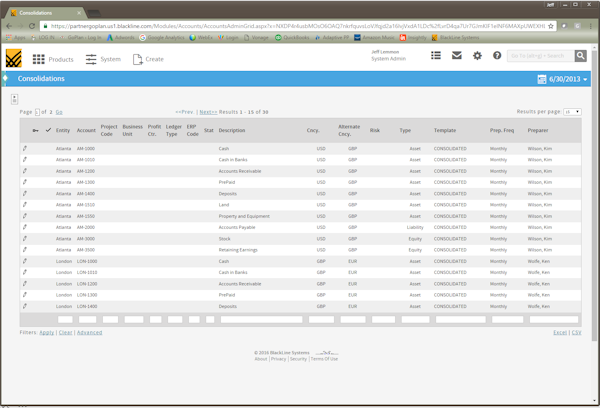Sort by Entity column header

[63, 131]
